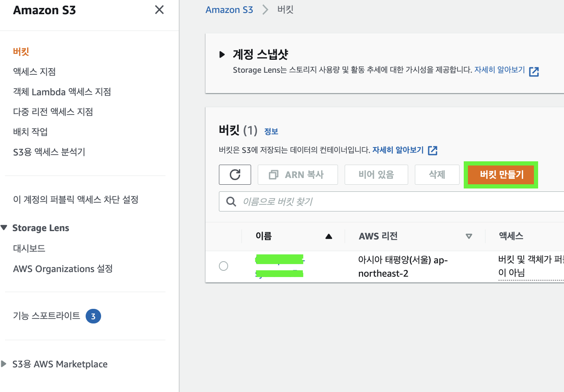Sort by 이름 ascending arrow
This screenshot has height=392, width=564.
point(329,236)
